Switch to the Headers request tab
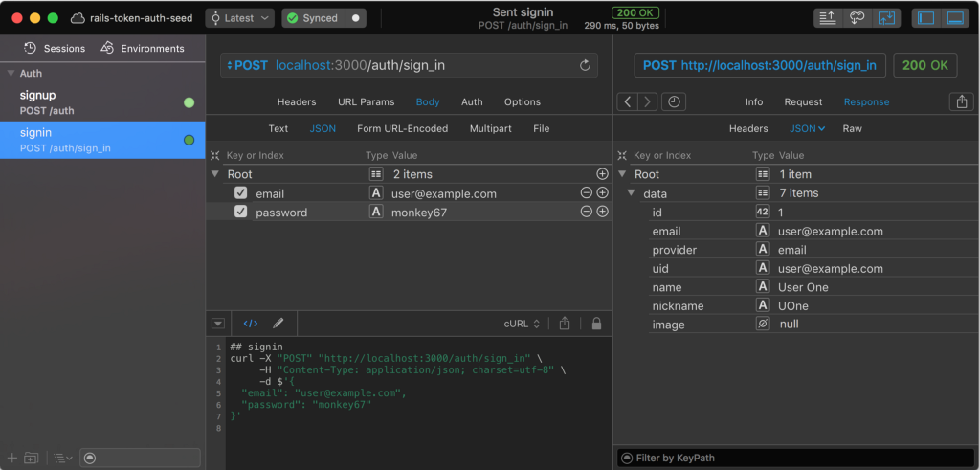The width and height of the screenshot is (980, 470). (297, 101)
